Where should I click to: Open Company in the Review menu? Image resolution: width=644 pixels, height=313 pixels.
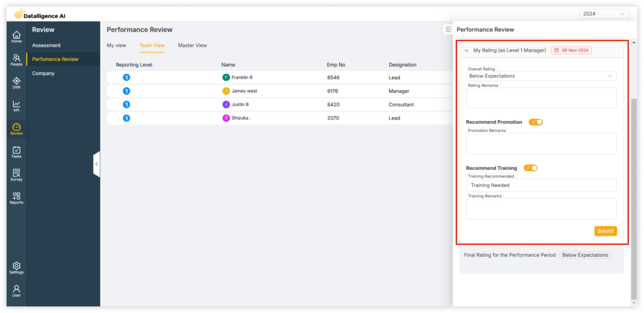(x=43, y=73)
